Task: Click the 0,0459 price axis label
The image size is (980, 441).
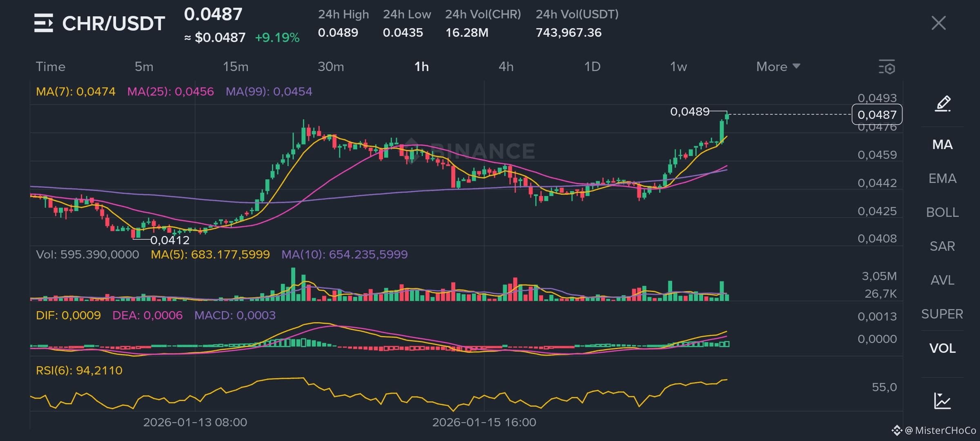Action: pos(877,155)
